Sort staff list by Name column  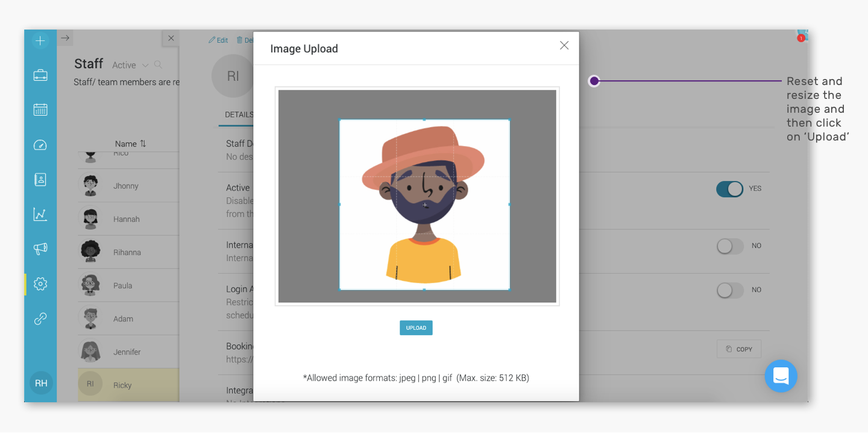[x=131, y=144]
